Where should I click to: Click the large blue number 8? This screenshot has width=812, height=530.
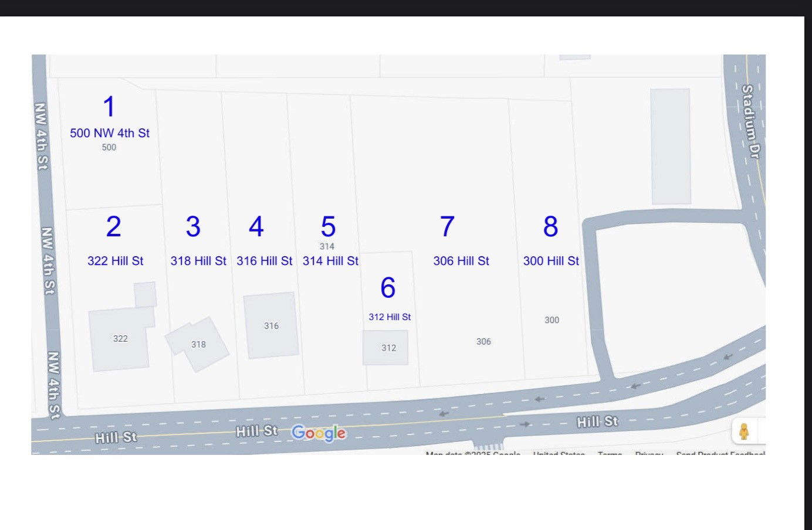(550, 226)
